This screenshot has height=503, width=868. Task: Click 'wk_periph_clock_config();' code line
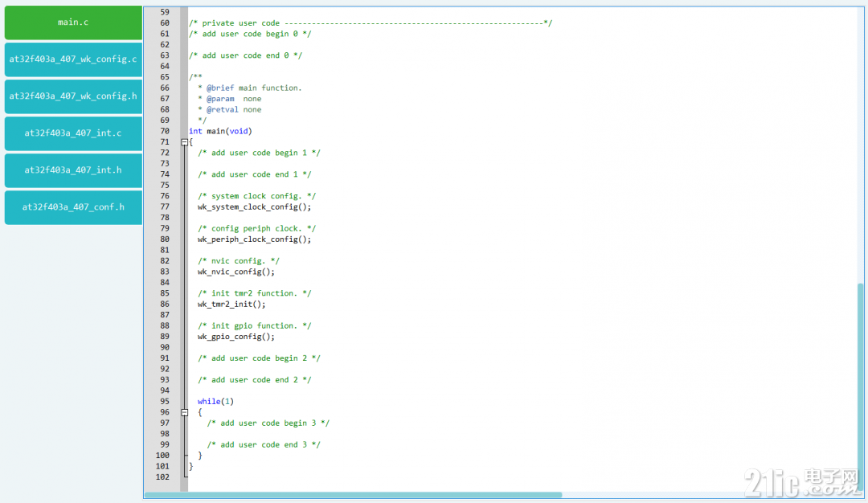(254, 239)
